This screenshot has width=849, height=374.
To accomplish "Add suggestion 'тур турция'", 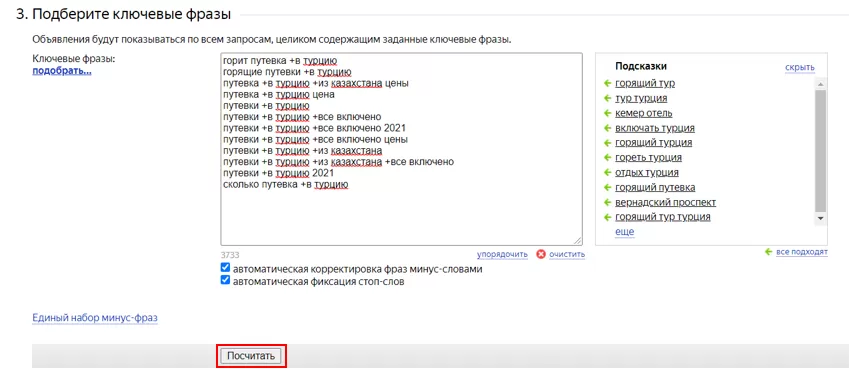I will tap(641, 99).
